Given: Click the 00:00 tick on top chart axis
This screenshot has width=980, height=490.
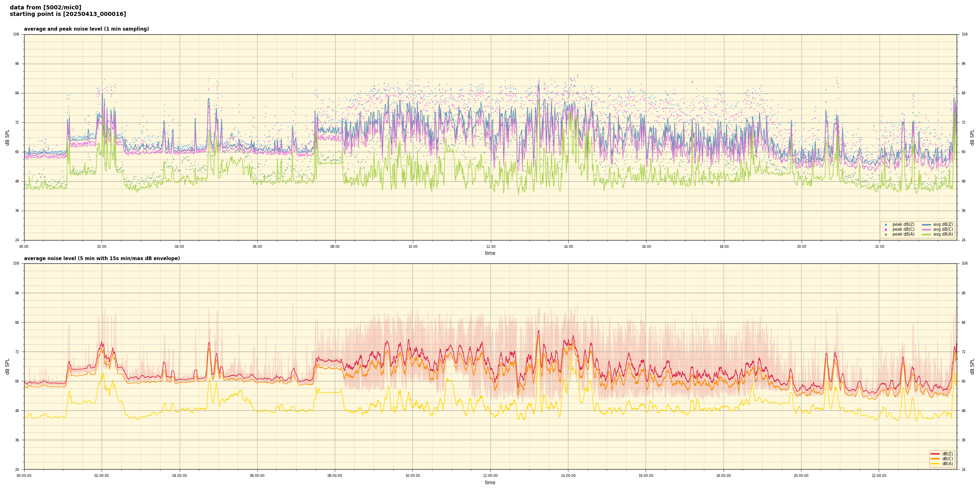Looking at the screenshot, I should [24, 247].
